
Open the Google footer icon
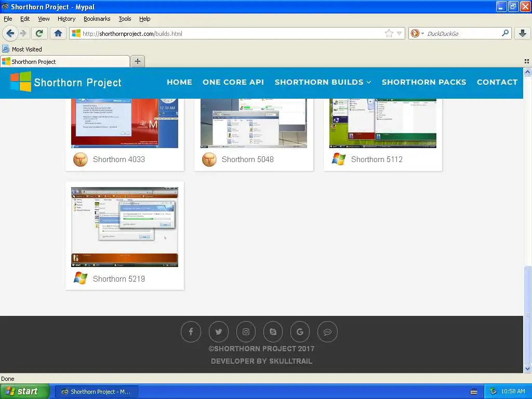pyautogui.click(x=300, y=331)
